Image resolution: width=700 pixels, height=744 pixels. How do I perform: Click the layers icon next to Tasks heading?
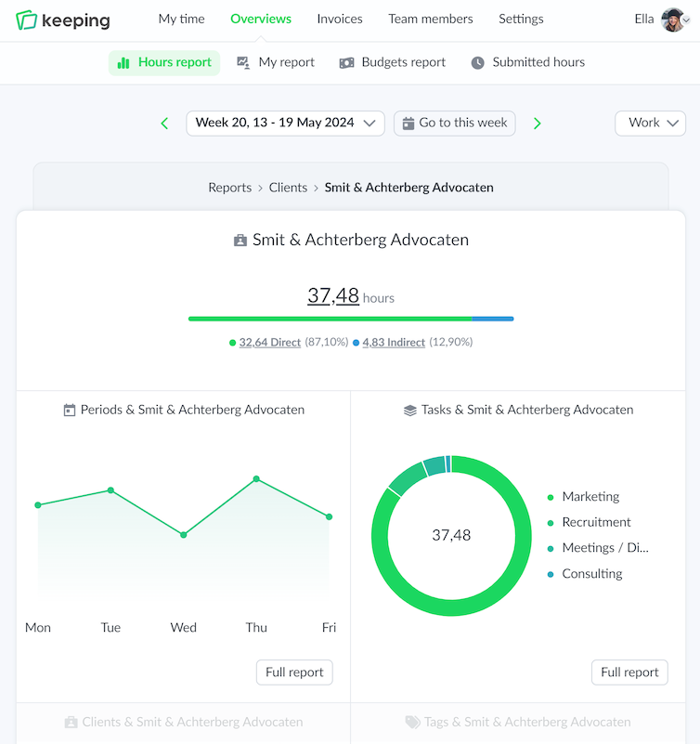(x=410, y=411)
